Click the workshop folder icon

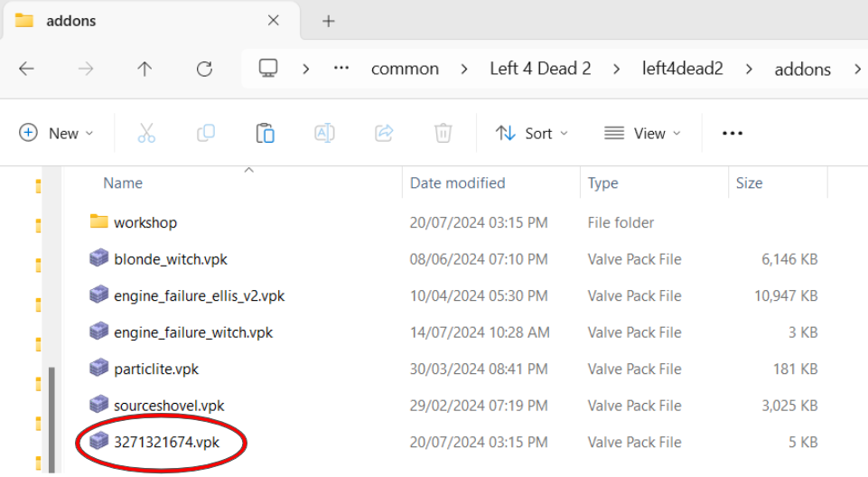click(99, 221)
